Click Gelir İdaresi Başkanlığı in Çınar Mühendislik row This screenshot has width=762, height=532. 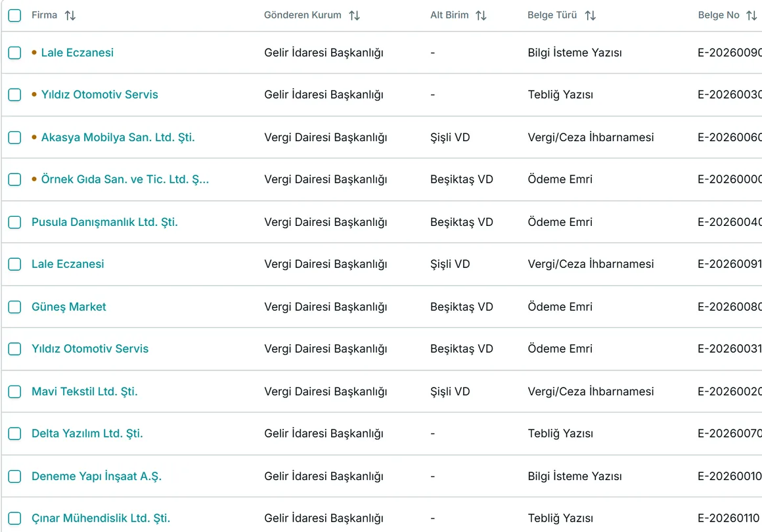[324, 518]
